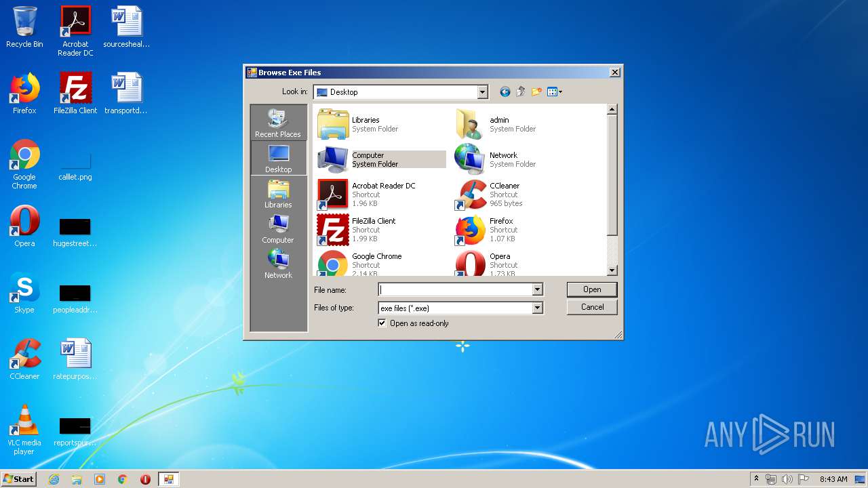Select CCleaner shortcut in file list
The height and width of the screenshot is (488, 868).
coord(519,195)
